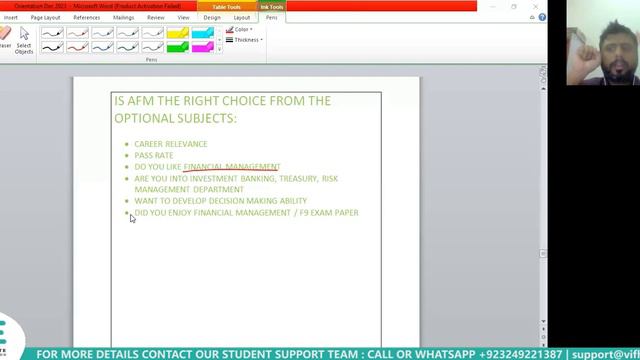Viewport: 640px width, 360px height.
Task: Pick the green highlighter pen
Action: (x=178, y=47)
